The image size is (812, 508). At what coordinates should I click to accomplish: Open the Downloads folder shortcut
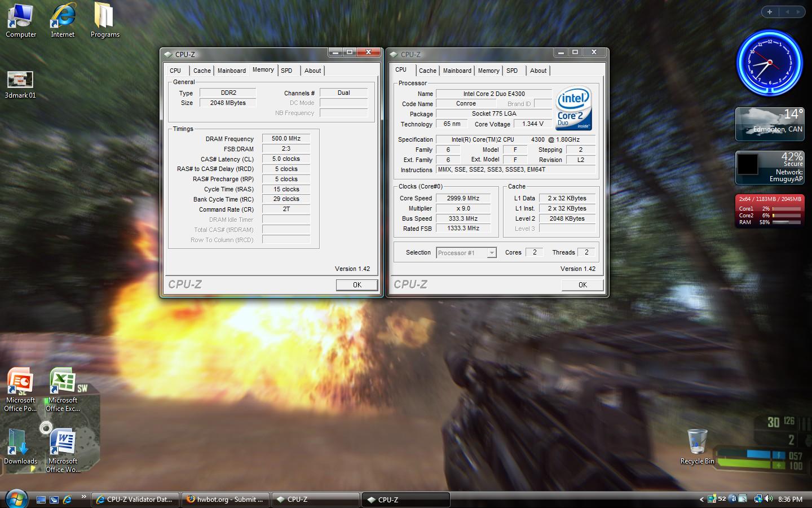[x=20, y=446]
